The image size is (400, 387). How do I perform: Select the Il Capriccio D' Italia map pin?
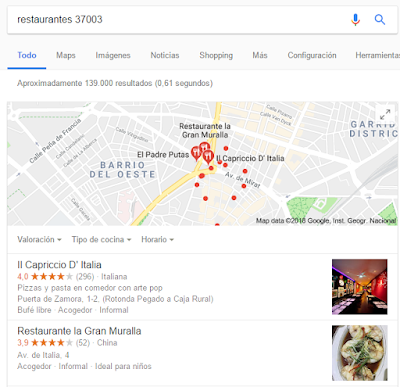pos(208,157)
